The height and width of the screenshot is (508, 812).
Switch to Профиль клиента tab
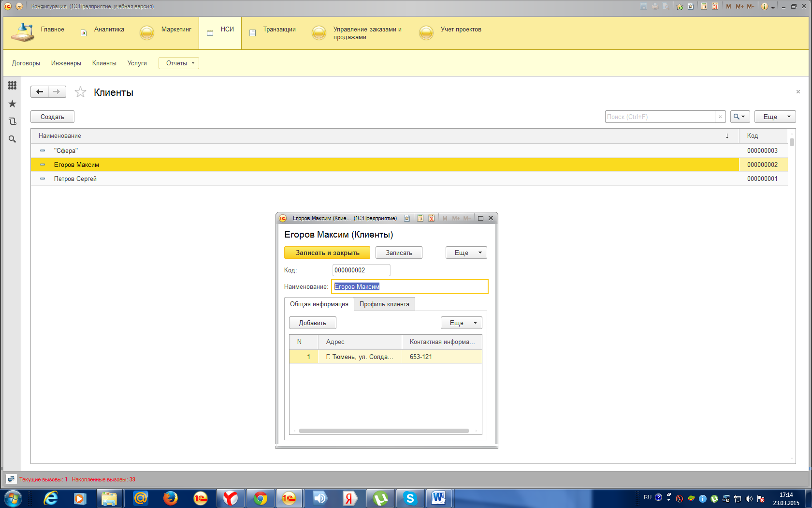384,304
